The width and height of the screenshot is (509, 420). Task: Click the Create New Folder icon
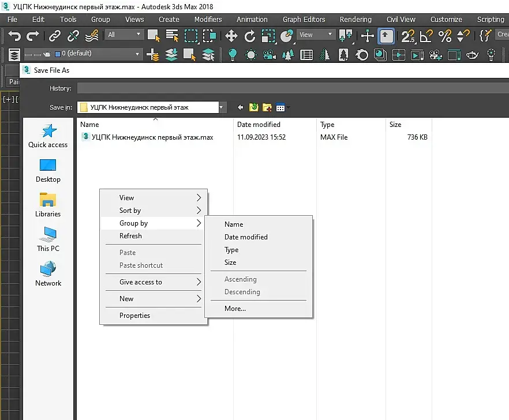[267, 107]
